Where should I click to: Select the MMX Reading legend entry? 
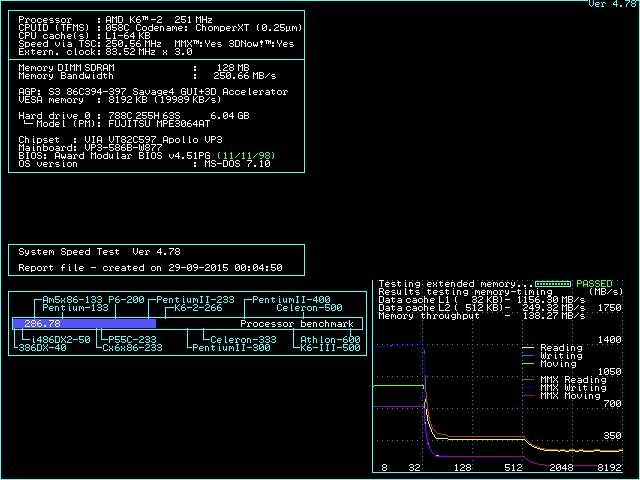point(572,380)
